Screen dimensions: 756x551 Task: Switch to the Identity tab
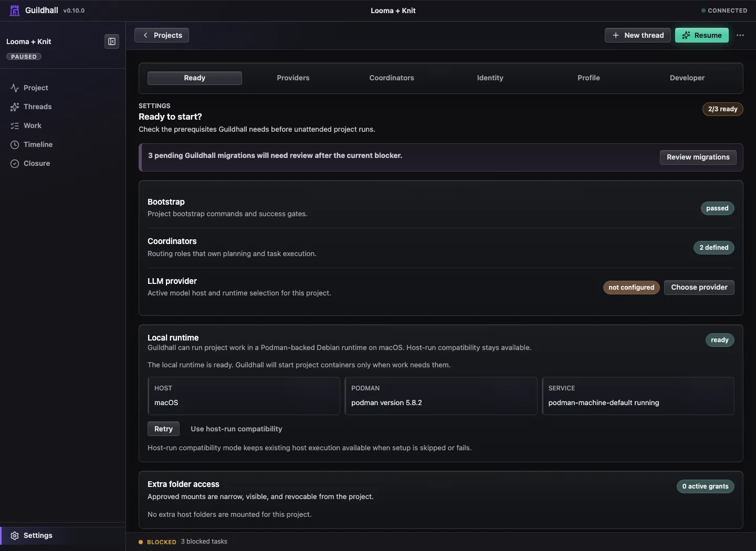[490, 78]
